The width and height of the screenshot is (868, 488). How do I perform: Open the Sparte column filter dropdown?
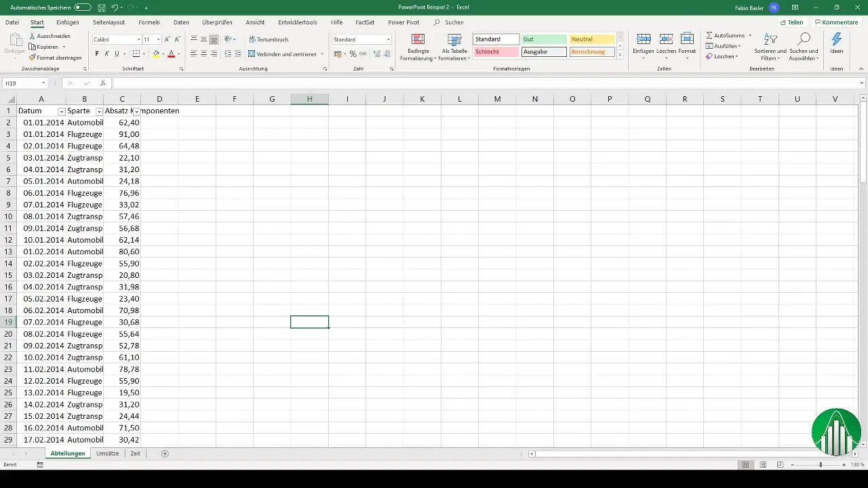coord(99,111)
